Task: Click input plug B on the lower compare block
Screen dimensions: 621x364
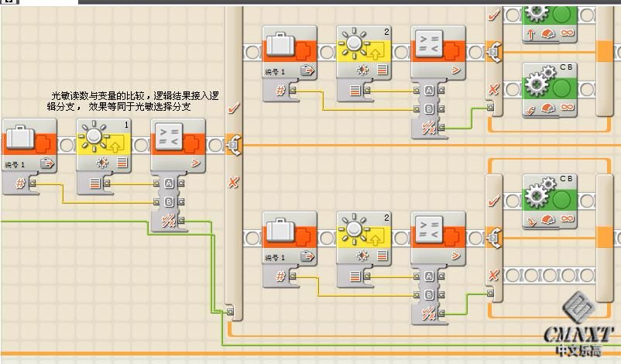Action: coord(417,295)
